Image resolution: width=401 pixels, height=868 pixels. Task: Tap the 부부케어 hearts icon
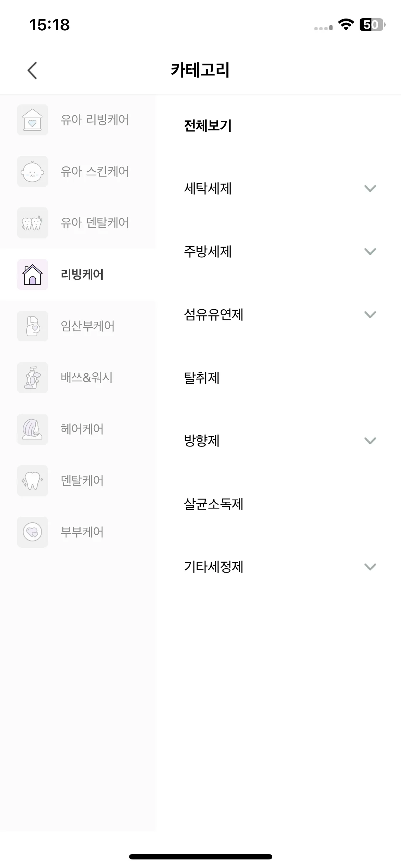32,532
